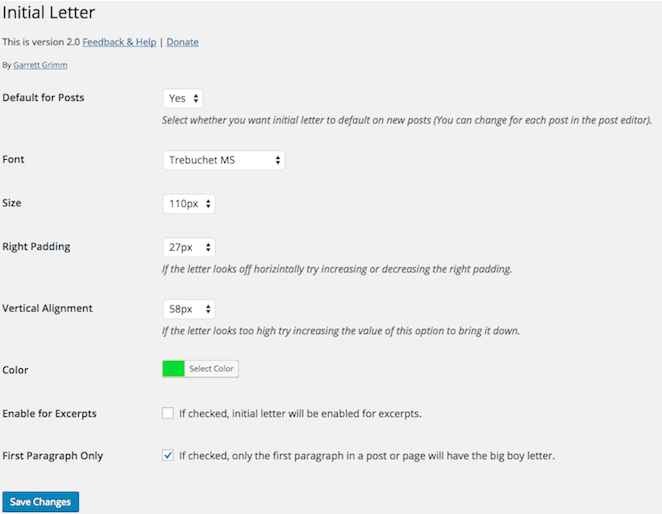Click the First Paragraph Only label text
The width and height of the screenshot is (662, 514).
(53, 456)
